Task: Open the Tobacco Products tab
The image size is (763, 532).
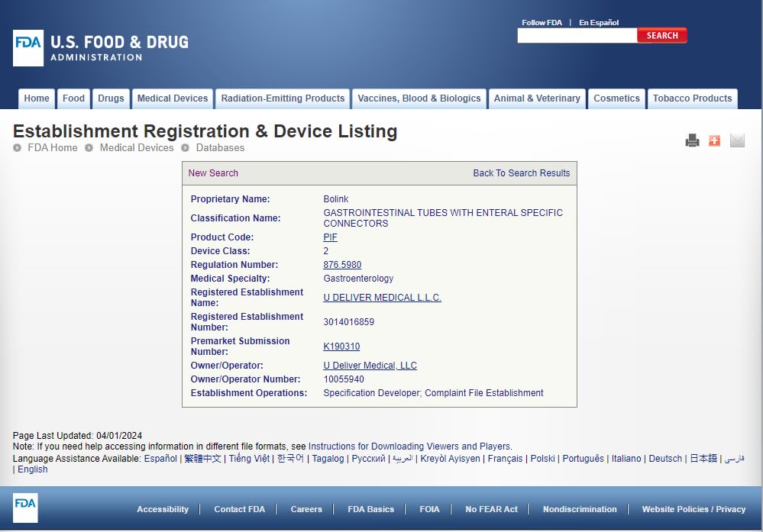Action: pos(692,98)
